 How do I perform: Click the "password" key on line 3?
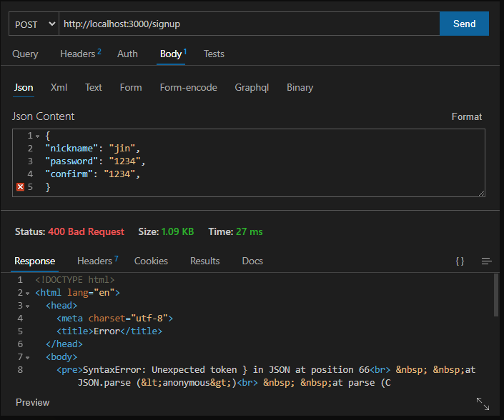coord(71,161)
